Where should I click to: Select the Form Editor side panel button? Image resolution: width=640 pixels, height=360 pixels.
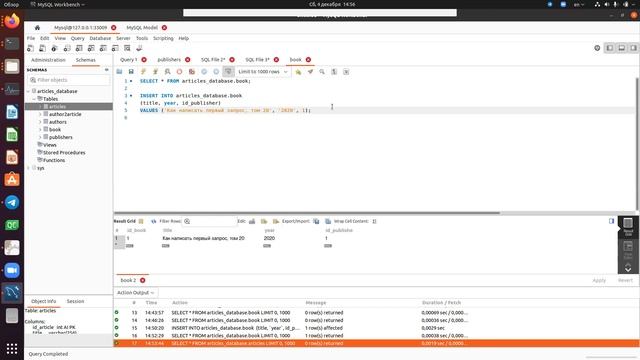pos(628,250)
